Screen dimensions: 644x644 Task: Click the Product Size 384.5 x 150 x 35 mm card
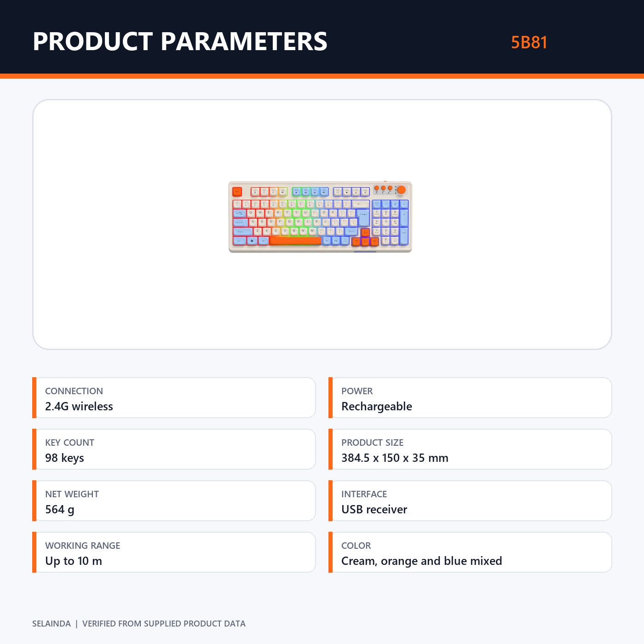(470, 449)
